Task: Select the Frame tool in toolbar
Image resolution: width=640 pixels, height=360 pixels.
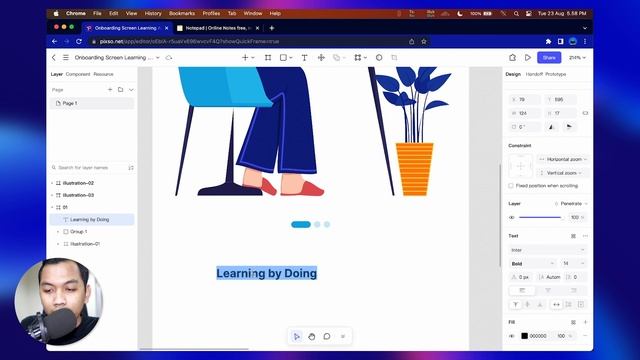Action: pos(268,58)
